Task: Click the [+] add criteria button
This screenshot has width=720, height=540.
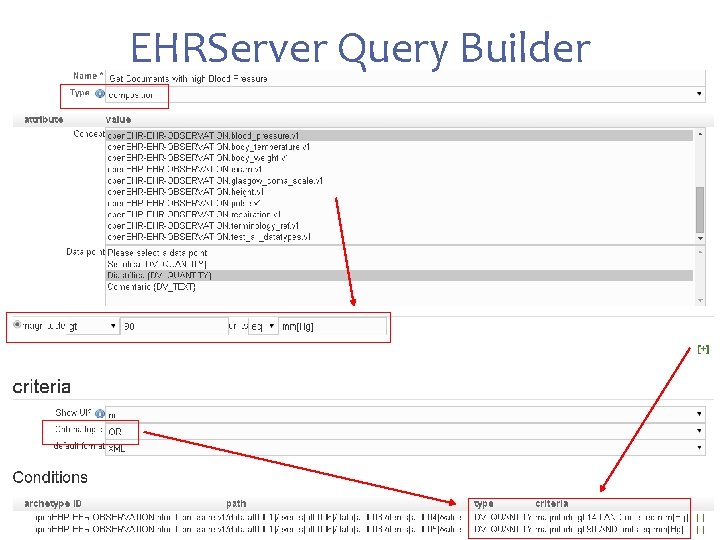Action: 703,349
